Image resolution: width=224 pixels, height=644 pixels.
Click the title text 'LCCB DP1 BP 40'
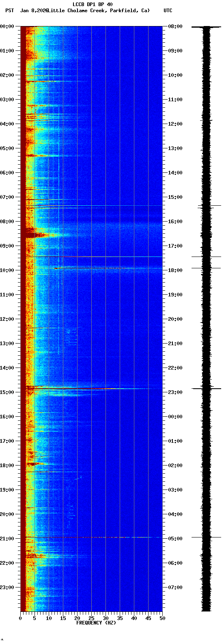[93, 4]
